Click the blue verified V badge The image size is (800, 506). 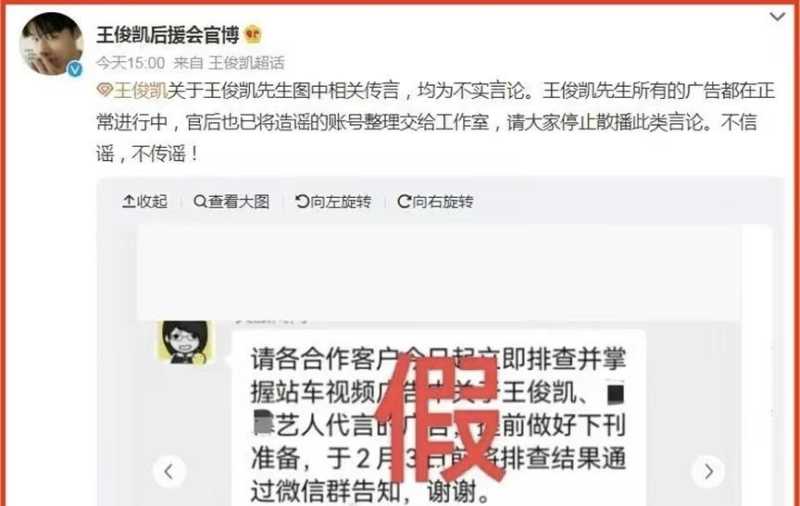pos(75,69)
